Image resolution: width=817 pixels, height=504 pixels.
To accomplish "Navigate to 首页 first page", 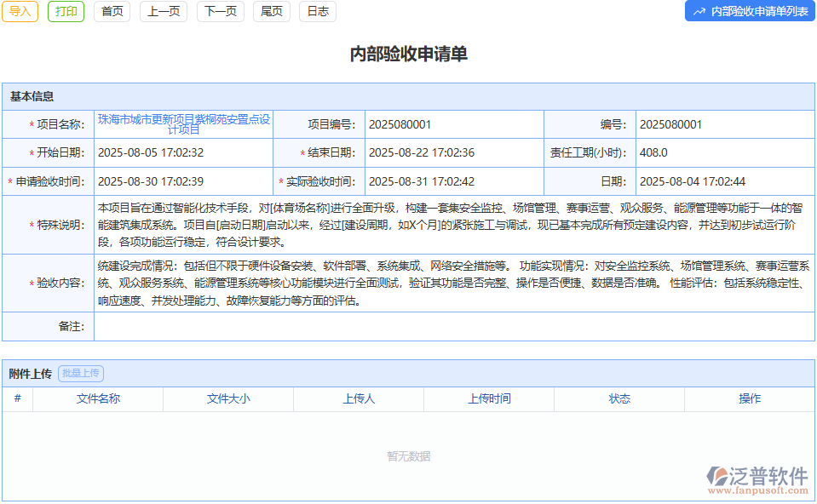I will pyautogui.click(x=112, y=12).
